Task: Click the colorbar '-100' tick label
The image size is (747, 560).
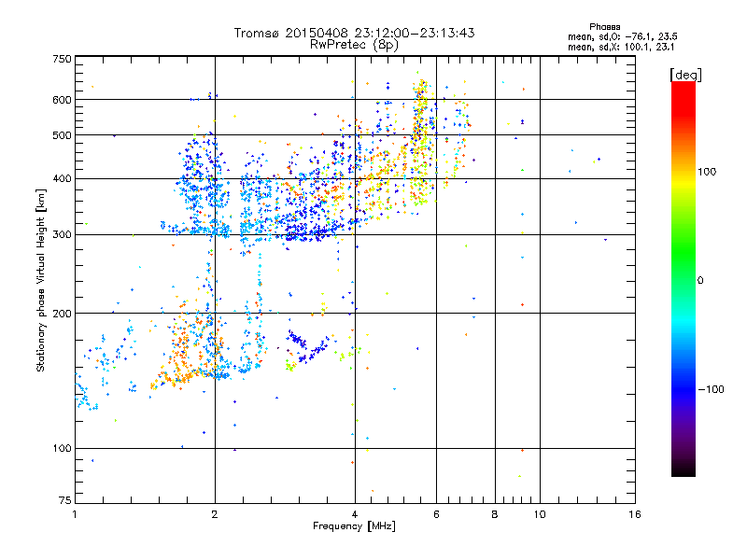Action: click(x=712, y=389)
